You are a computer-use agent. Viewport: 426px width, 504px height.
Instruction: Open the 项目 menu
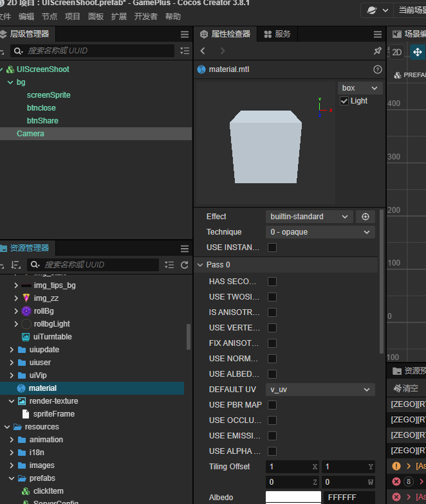coord(72,17)
